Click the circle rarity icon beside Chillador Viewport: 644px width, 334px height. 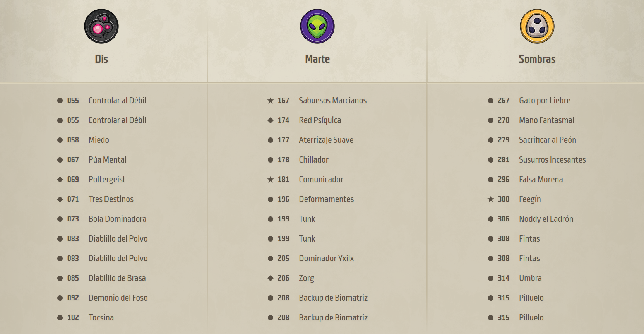(x=271, y=160)
